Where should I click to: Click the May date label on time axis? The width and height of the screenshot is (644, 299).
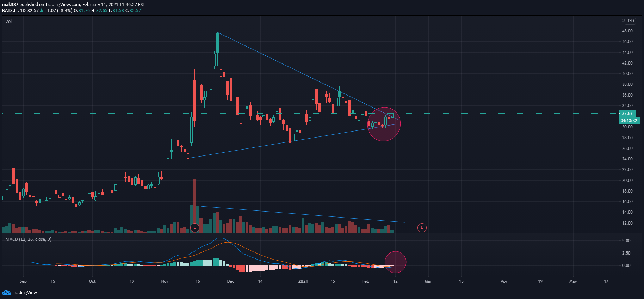pos(573,281)
